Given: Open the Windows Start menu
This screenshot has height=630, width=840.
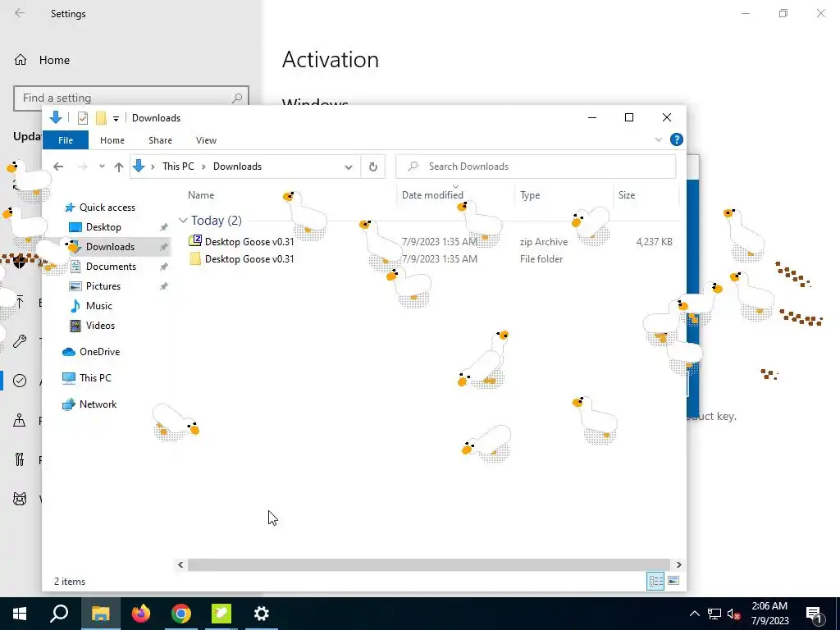Looking at the screenshot, I should 20,614.
